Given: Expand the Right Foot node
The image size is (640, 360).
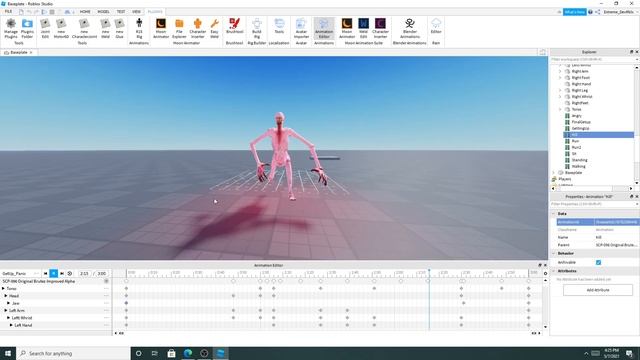Looking at the screenshot, I should (x=560, y=78).
